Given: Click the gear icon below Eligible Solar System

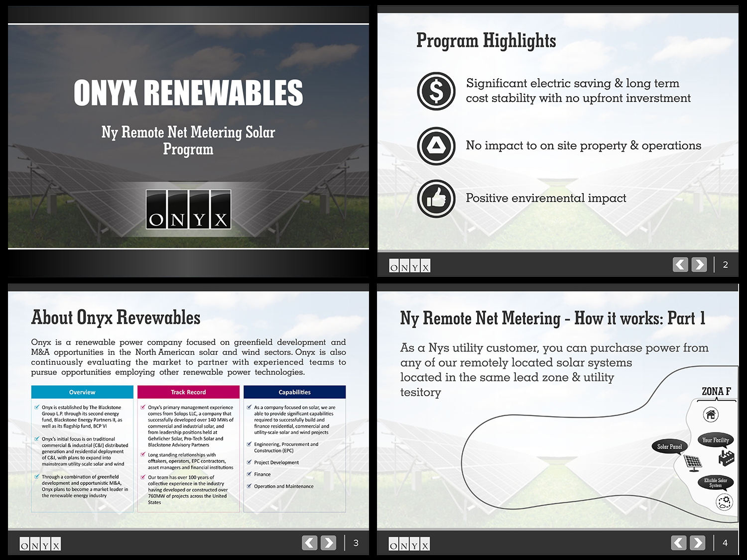Looking at the screenshot, I should 725,501.
